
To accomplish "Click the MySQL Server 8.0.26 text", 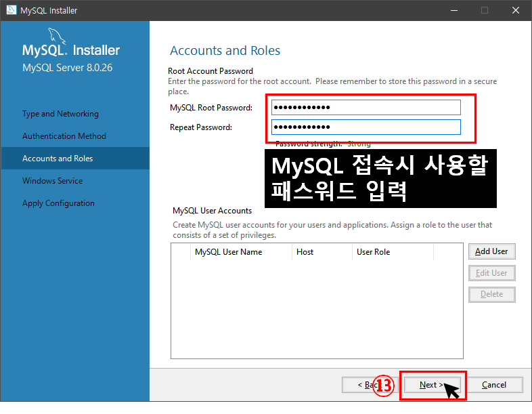I will click(67, 68).
